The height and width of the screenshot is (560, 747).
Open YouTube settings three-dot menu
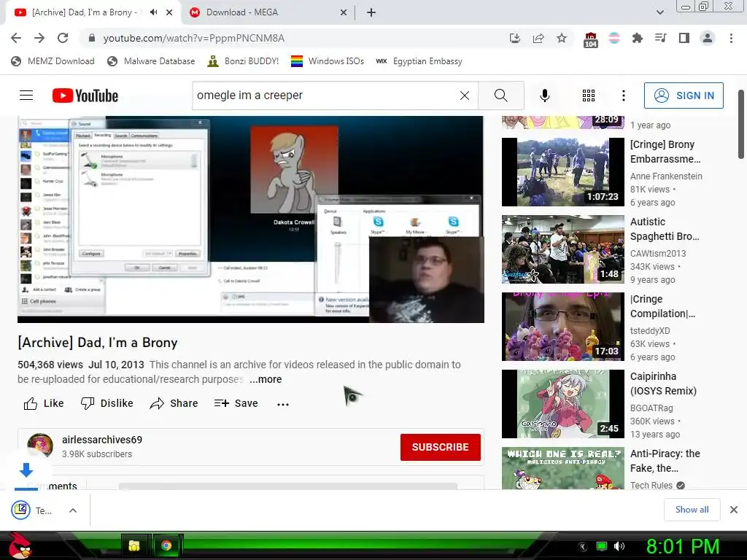coord(623,96)
